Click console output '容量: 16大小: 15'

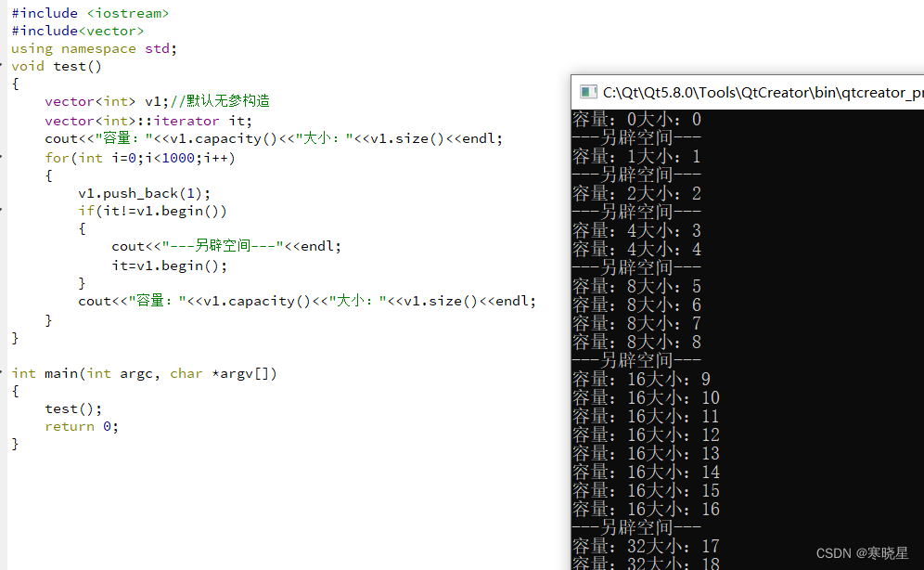click(x=647, y=491)
